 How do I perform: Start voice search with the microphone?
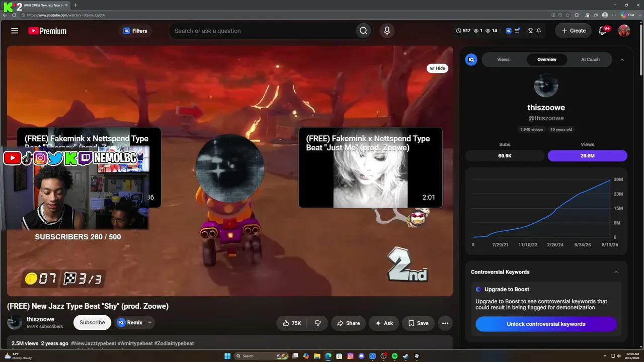387,31
